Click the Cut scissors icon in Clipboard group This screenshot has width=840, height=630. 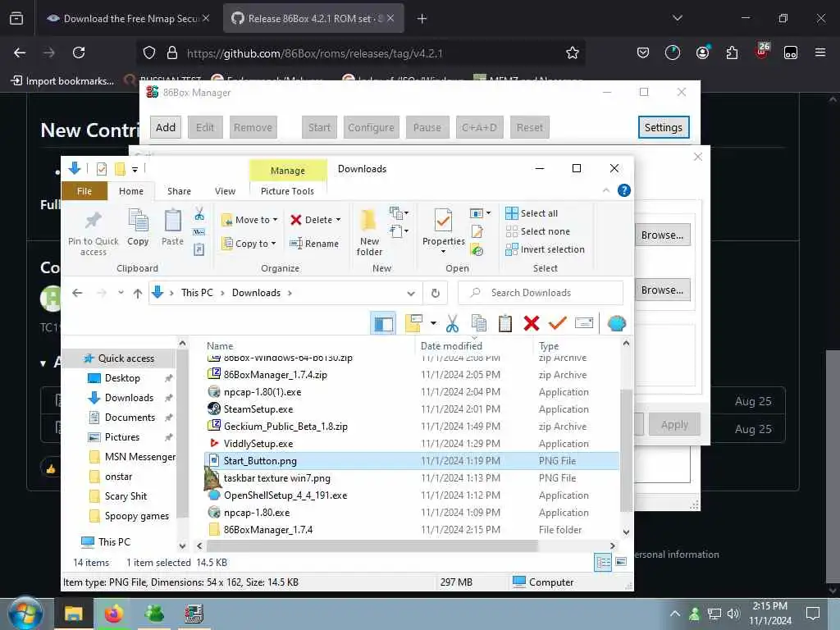tap(199, 214)
